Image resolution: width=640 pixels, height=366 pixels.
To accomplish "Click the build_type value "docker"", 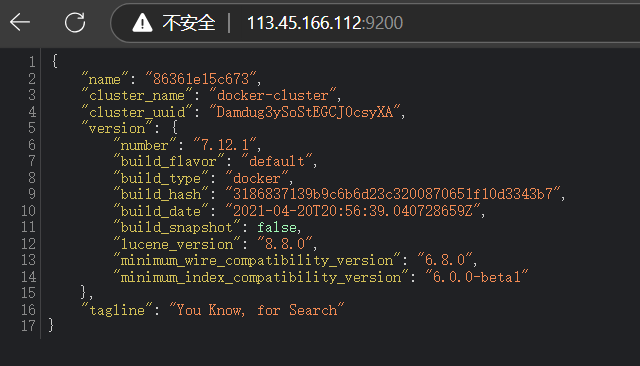I will (257, 178).
